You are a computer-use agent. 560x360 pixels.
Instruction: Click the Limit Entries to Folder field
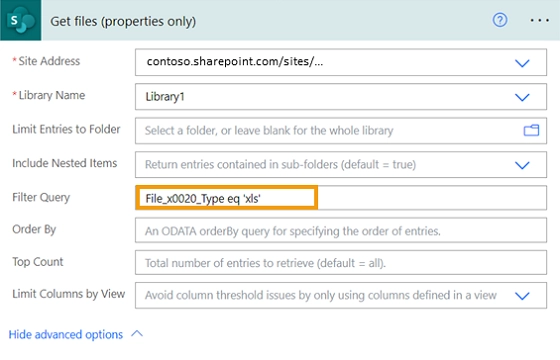click(x=341, y=130)
